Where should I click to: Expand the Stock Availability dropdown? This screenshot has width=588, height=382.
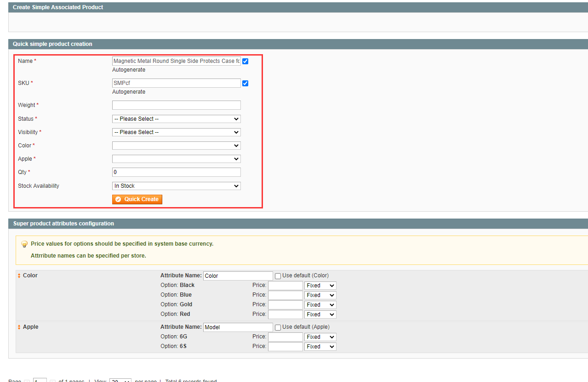[177, 186]
